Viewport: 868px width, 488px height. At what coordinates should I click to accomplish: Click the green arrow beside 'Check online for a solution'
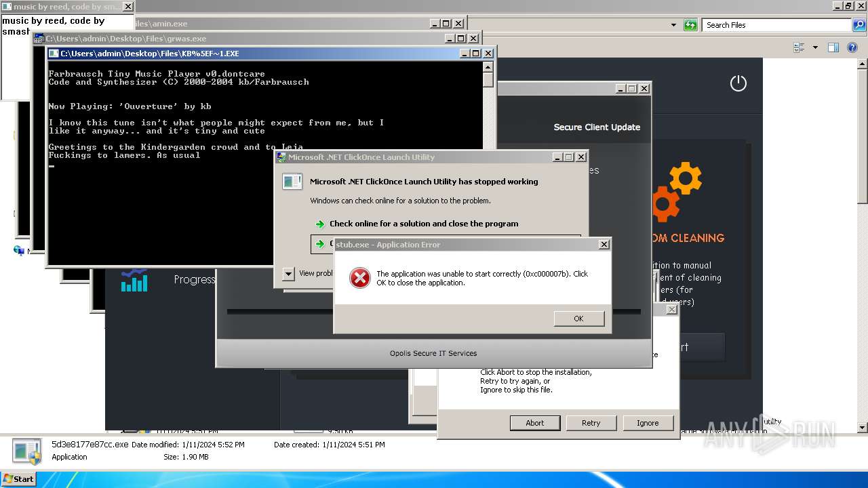pos(320,224)
